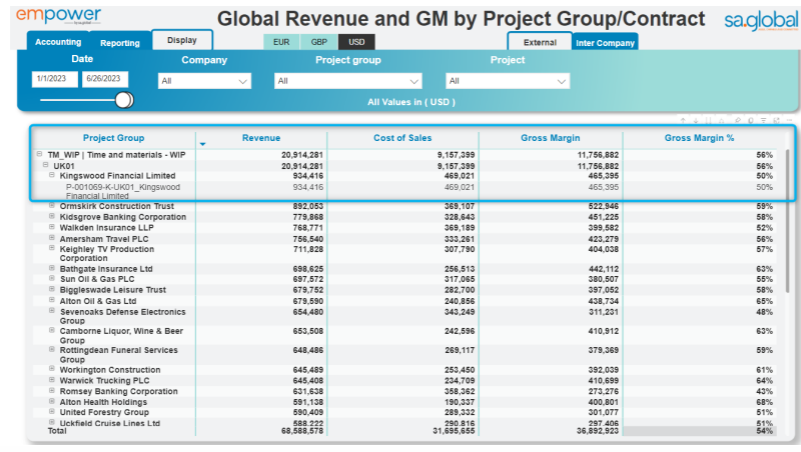
Task: Open the Project group dropdown
Action: 348,81
